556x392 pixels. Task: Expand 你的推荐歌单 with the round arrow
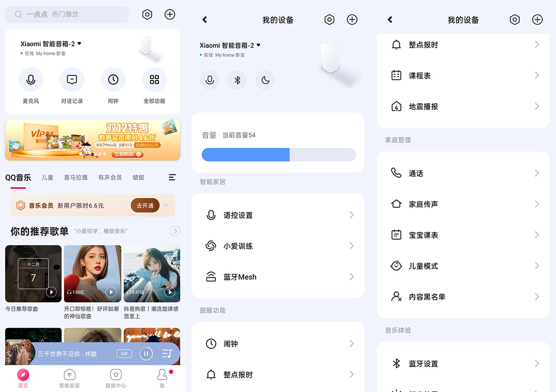[x=175, y=231]
